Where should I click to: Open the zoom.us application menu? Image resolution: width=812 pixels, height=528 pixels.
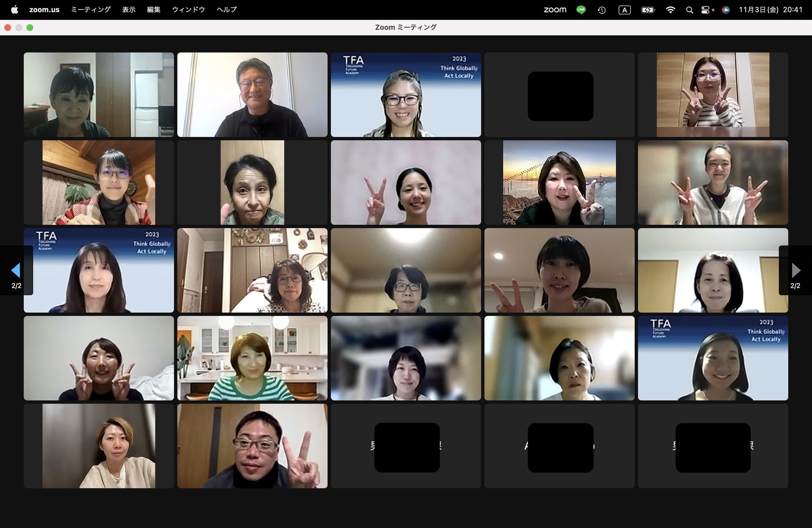coord(44,10)
